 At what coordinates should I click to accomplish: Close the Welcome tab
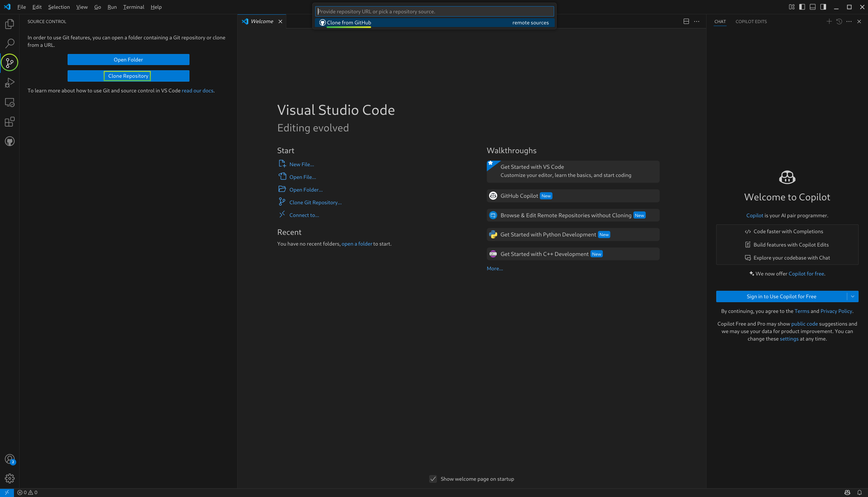point(280,21)
